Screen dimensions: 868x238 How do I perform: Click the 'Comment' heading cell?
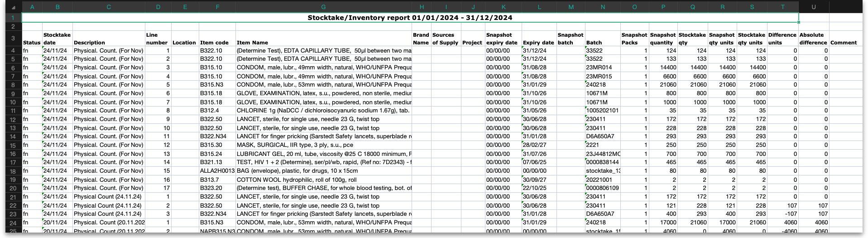click(x=844, y=43)
